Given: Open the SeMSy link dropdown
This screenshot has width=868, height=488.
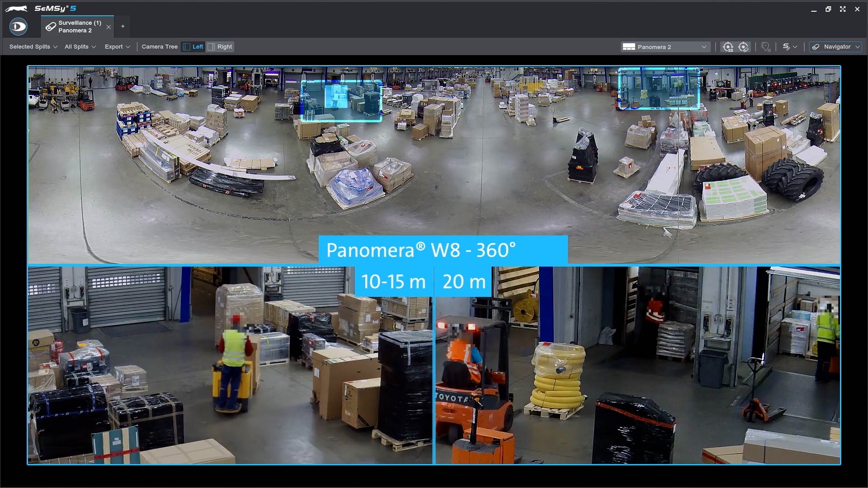Looking at the screenshot, I should pos(790,47).
